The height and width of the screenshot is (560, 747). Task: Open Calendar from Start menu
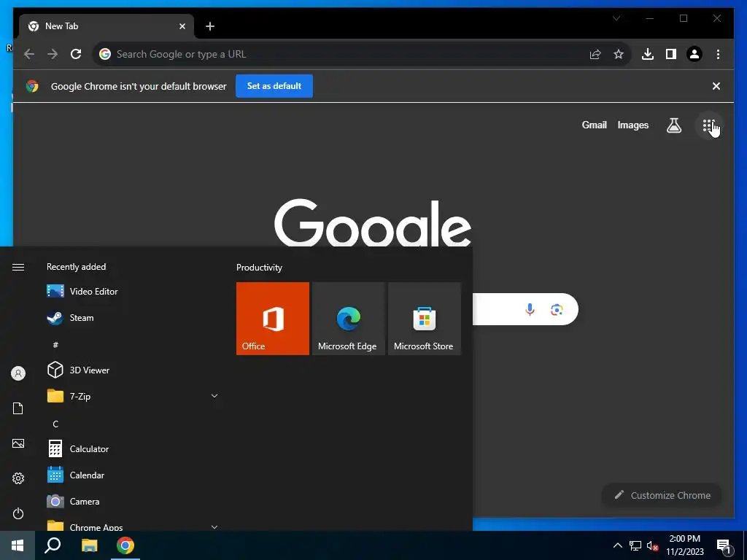pos(133,475)
